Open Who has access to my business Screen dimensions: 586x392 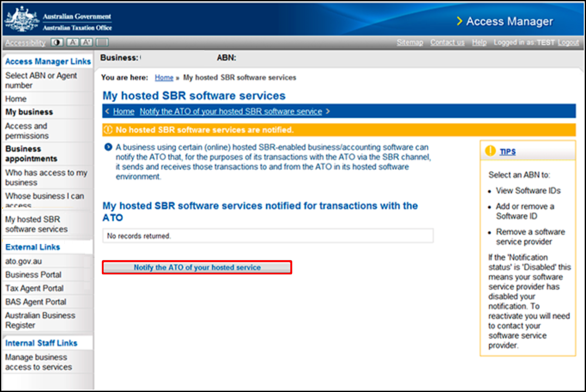pos(46,177)
